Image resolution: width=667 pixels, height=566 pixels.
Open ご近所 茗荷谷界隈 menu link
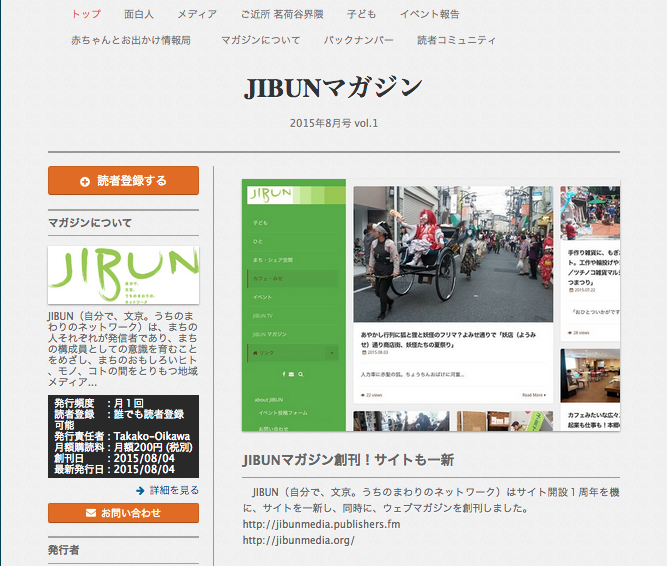280,14
